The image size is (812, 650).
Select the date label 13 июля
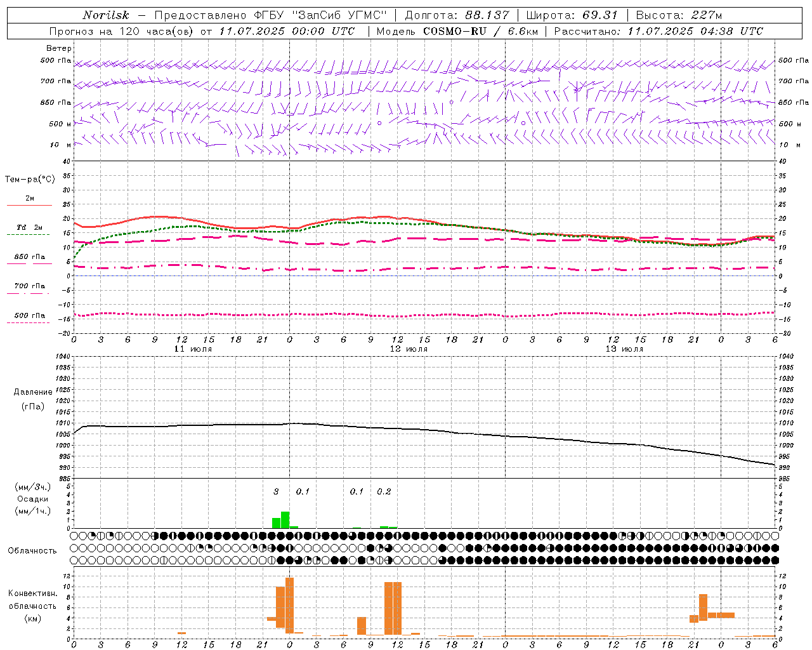pyautogui.click(x=624, y=348)
